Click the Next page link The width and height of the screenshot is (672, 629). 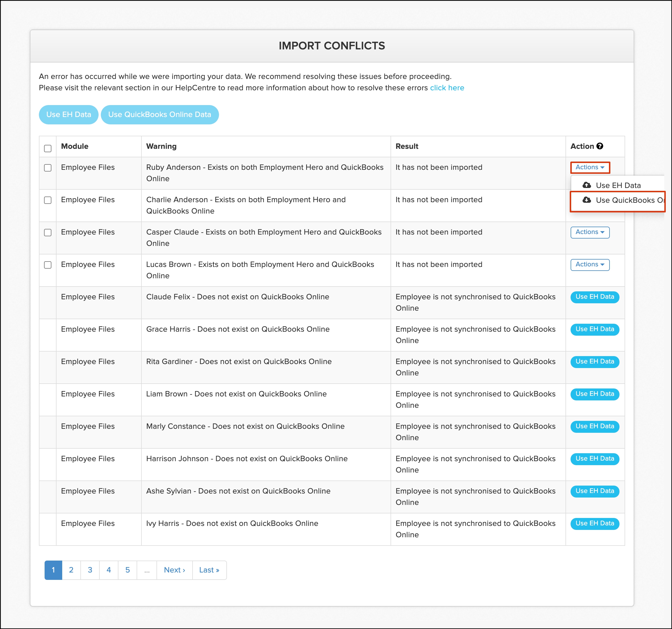pos(174,570)
